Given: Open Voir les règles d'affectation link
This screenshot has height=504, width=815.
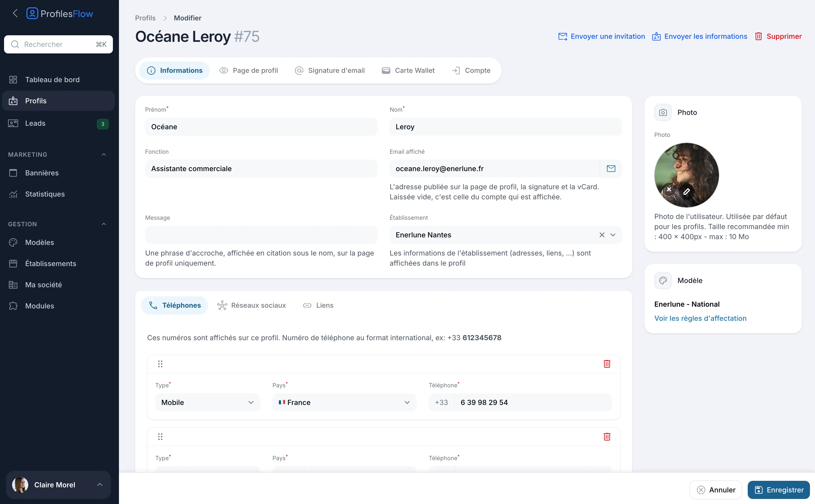Looking at the screenshot, I should 700,318.
